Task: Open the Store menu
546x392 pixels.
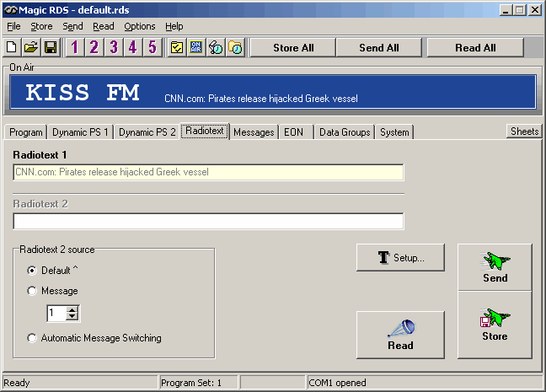Action: (x=41, y=26)
